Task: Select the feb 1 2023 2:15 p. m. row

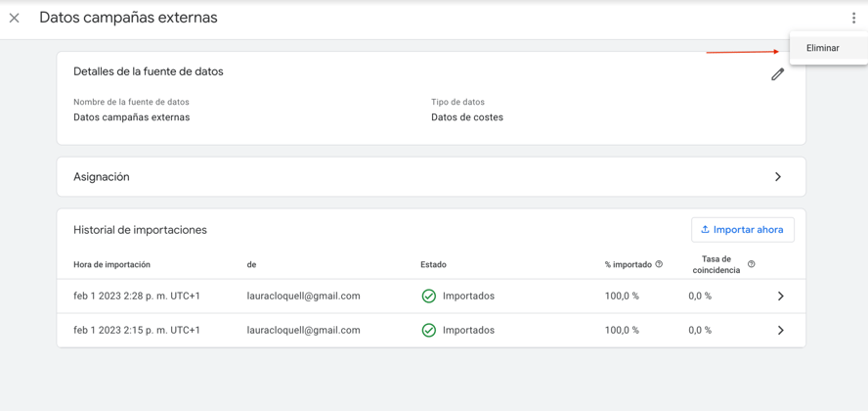Action: [431, 330]
